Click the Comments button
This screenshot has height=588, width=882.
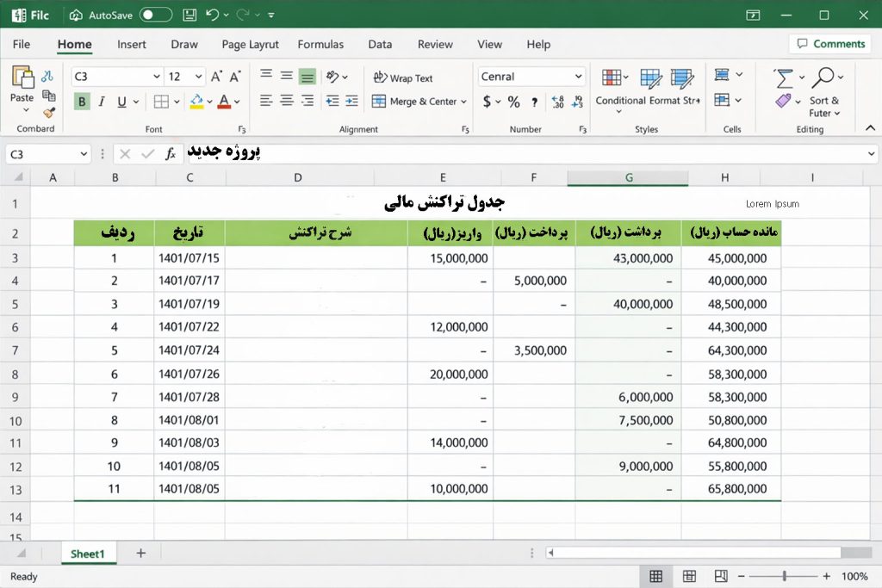coord(830,44)
